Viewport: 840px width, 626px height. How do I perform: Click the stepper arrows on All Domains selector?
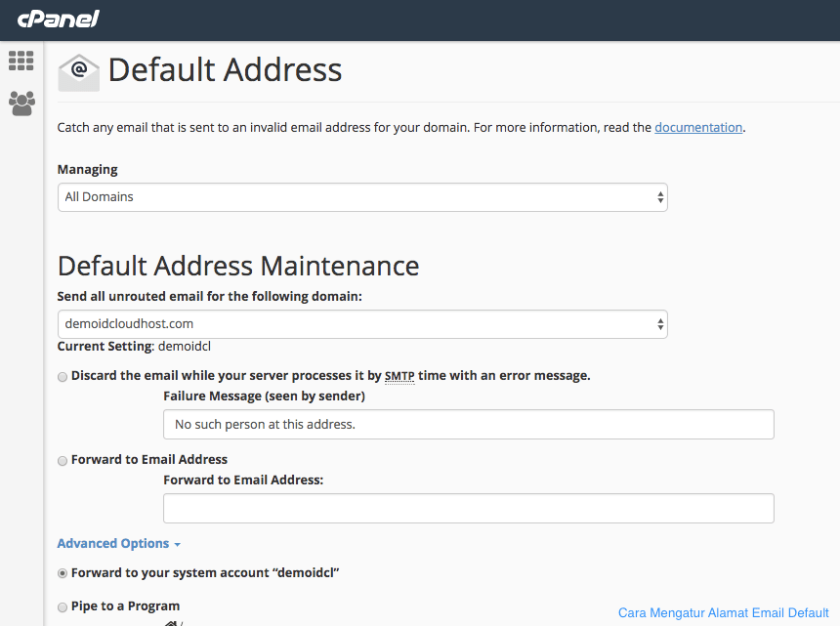[x=659, y=196]
